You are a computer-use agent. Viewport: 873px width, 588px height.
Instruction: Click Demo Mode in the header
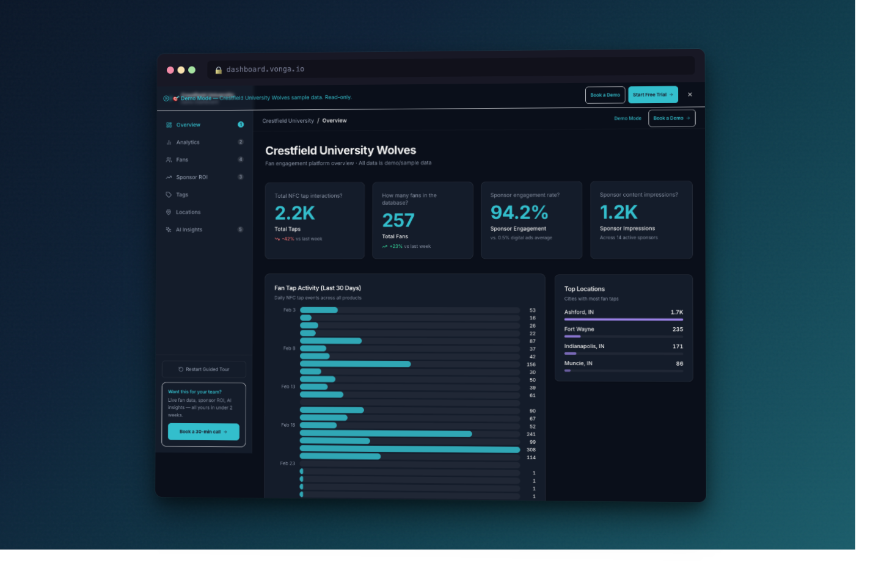629,118
